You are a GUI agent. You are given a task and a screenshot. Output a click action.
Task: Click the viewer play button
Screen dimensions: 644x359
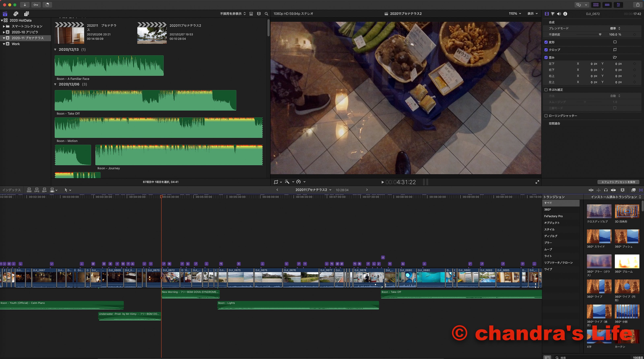click(383, 182)
